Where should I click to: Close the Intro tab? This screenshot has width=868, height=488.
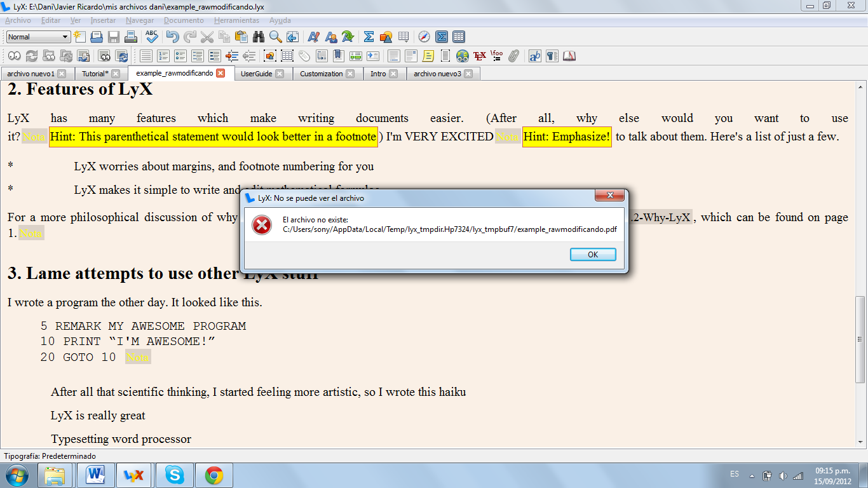tap(393, 74)
